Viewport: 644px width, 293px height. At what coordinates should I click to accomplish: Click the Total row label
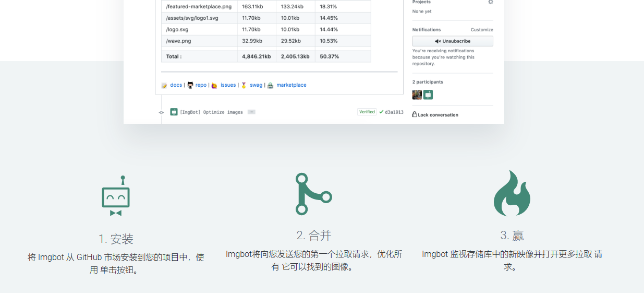(200, 56)
